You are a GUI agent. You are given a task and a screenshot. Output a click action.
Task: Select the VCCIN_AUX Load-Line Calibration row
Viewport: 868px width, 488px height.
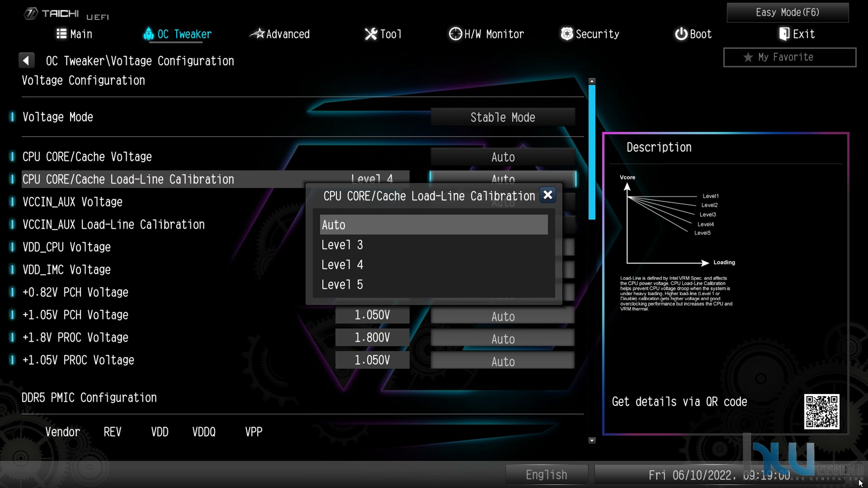click(114, 224)
